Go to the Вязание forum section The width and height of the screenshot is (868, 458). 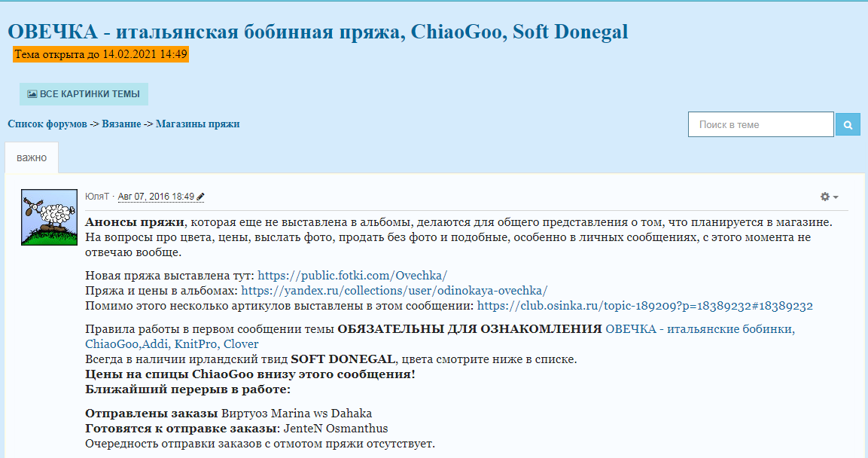(121, 124)
